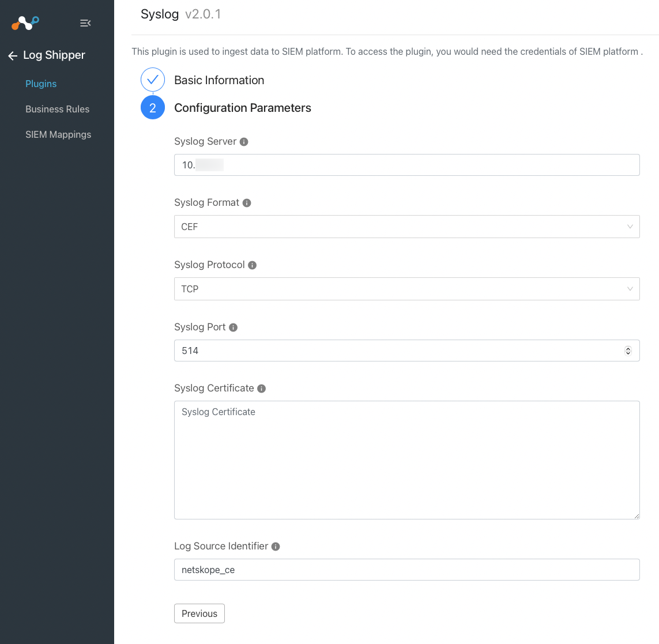
Task: Click the Previous button
Action: 199,613
